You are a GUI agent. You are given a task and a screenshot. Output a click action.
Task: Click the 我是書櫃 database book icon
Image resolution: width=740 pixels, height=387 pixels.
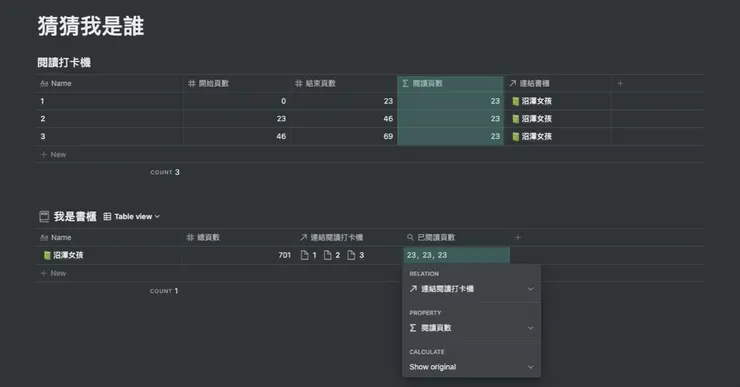pyautogui.click(x=44, y=217)
